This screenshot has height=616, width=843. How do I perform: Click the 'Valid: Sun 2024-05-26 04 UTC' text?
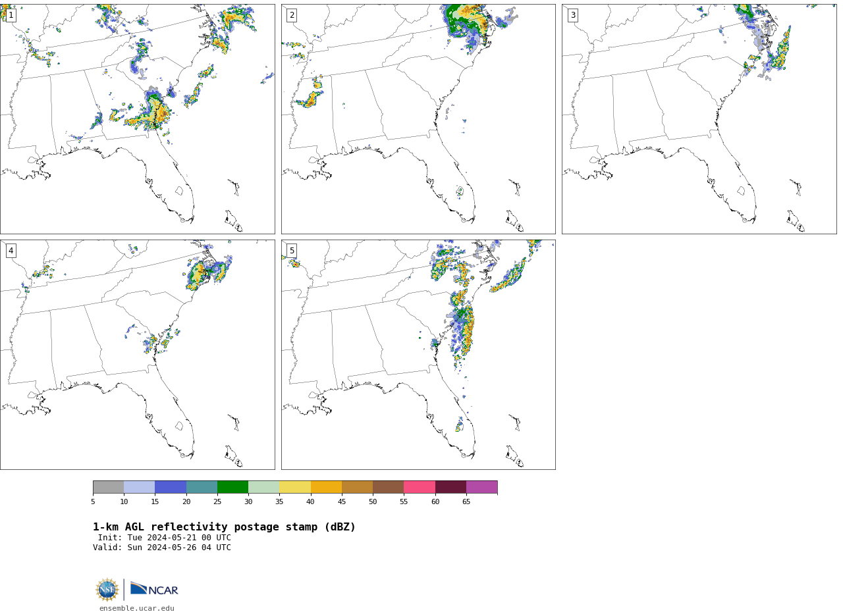(x=162, y=548)
